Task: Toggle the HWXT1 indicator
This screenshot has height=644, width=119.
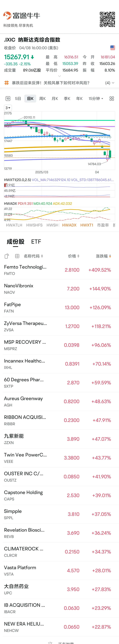Action: (x=87, y=225)
